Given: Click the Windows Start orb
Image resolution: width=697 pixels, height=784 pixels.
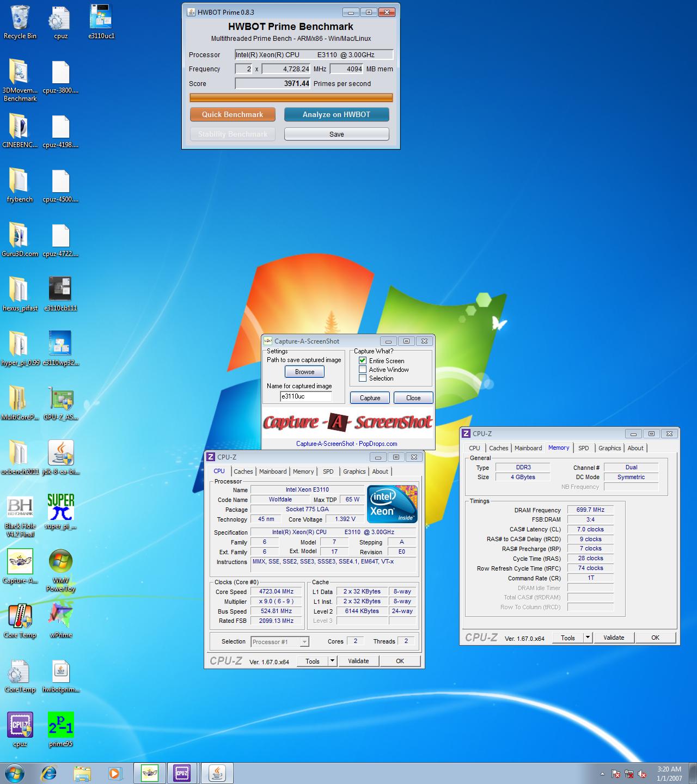Looking at the screenshot, I should tap(15, 773).
